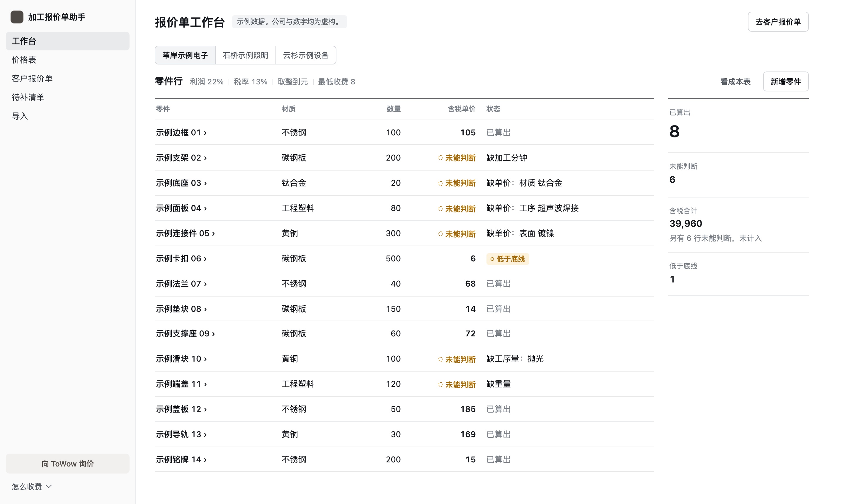Expand row 示例边框 01

181,132
